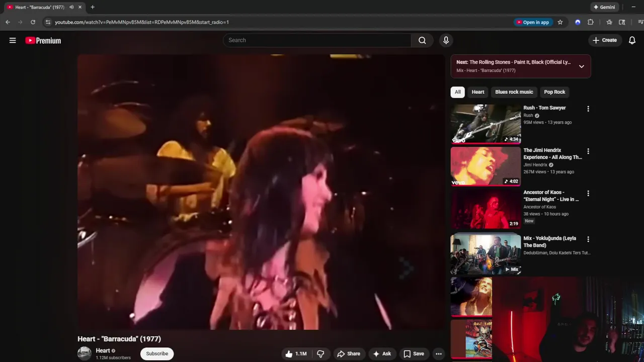644x362 pixels.
Task: Open the Heart channel name link
Action: tap(103, 350)
